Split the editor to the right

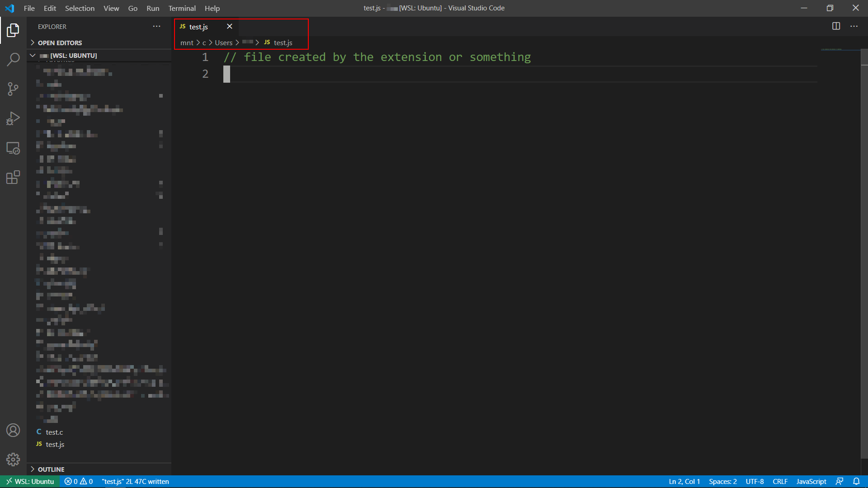coord(836,26)
